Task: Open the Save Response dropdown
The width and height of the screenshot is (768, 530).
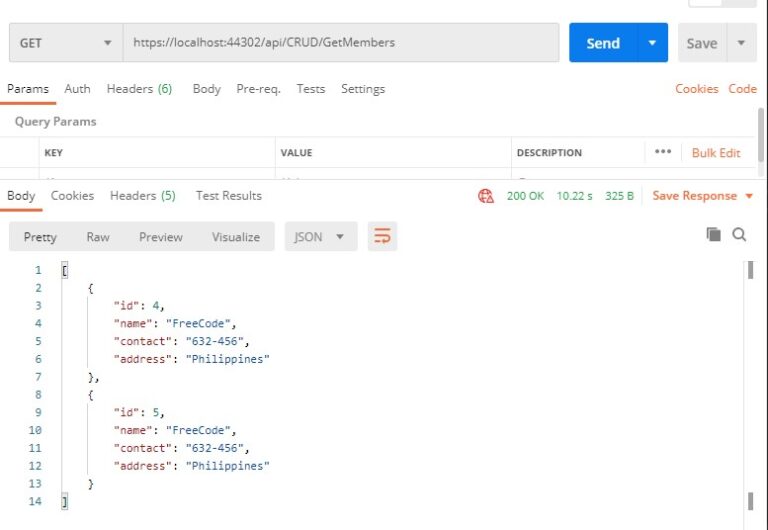Action: point(702,196)
